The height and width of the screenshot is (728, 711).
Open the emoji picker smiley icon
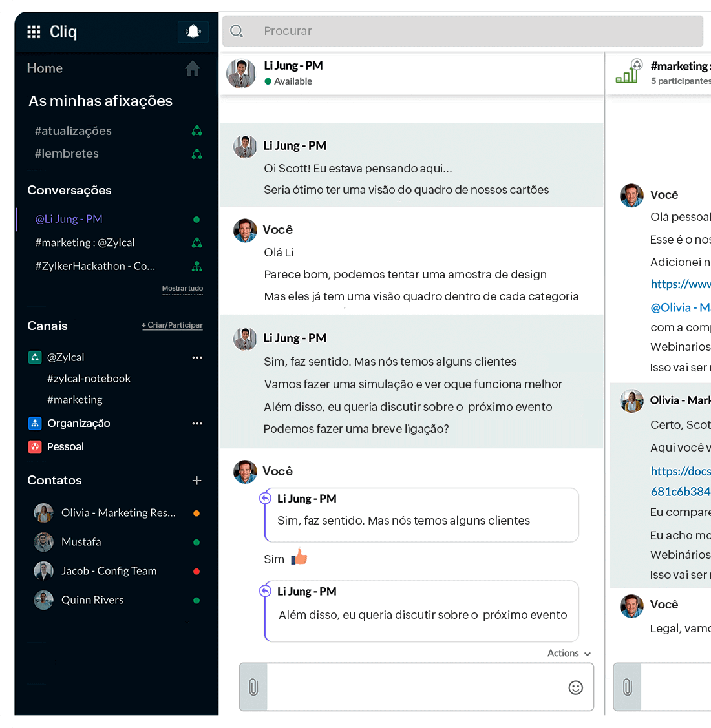click(x=576, y=687)
